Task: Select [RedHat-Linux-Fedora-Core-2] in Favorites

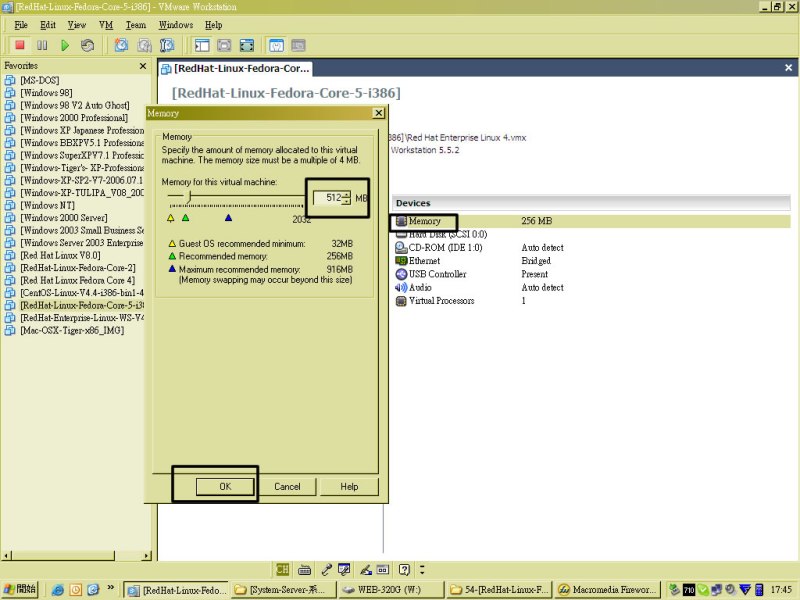Action: [x=78, y=268]
